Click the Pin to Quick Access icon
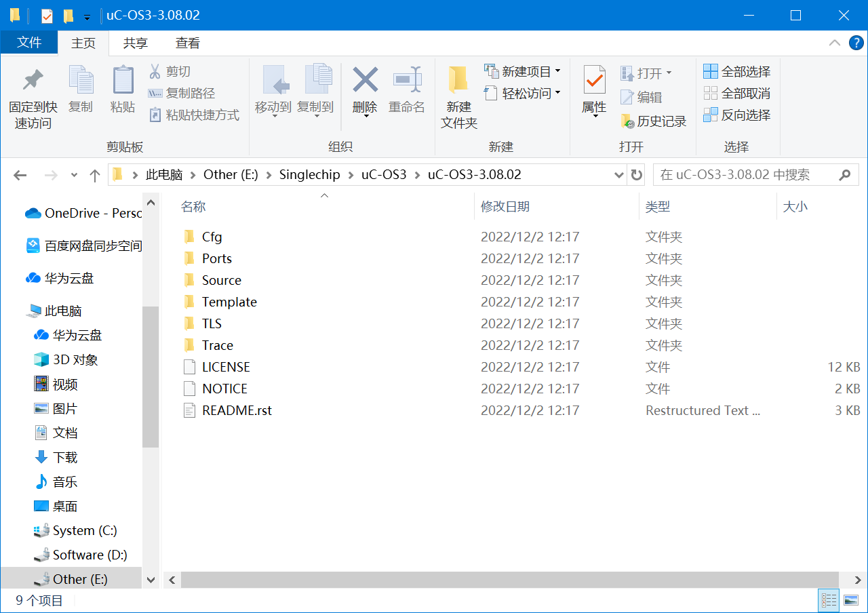Viewport: 868px width, 613px height. (x=33, y=80)
